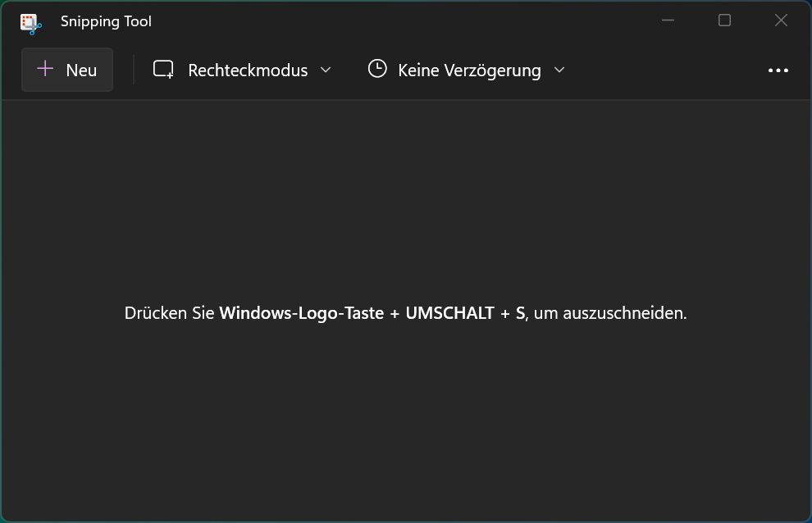Click the centered shortcut instruction text
This screenshot has width=812, height=523.
pos(405,313)
